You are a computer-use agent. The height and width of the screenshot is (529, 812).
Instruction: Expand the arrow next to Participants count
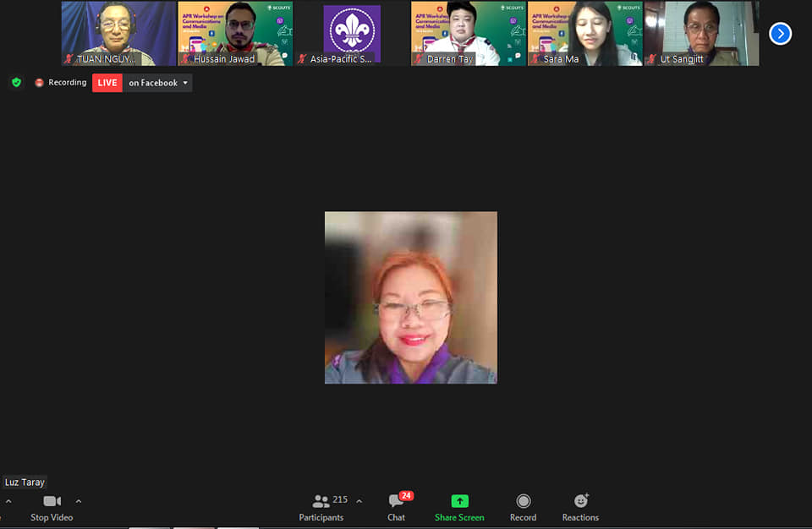click(359, 500)
